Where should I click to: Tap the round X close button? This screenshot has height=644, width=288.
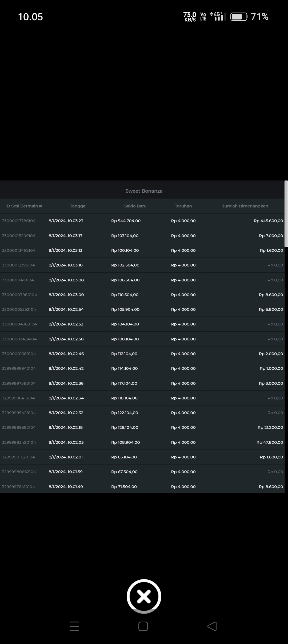tap(144, 596)
